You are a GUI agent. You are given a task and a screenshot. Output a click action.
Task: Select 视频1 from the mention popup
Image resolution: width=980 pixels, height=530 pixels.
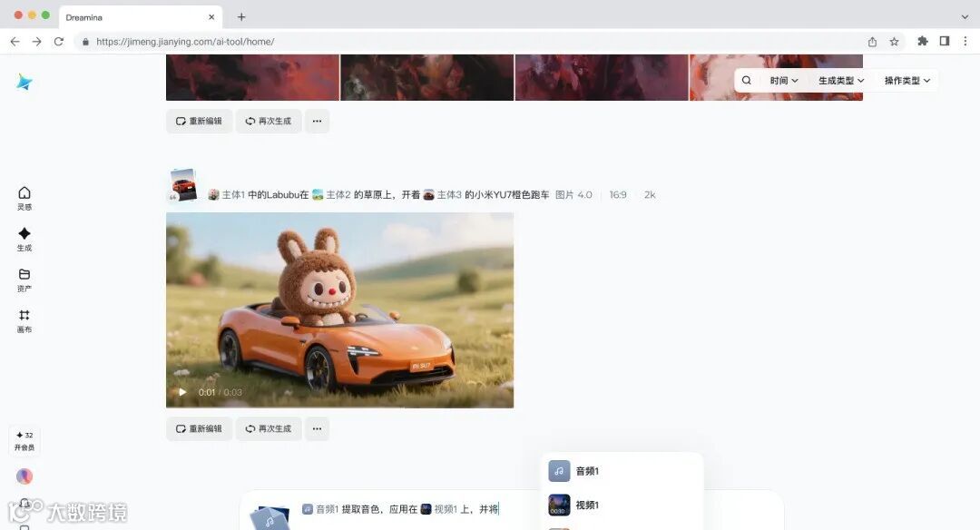pos(622,505)
